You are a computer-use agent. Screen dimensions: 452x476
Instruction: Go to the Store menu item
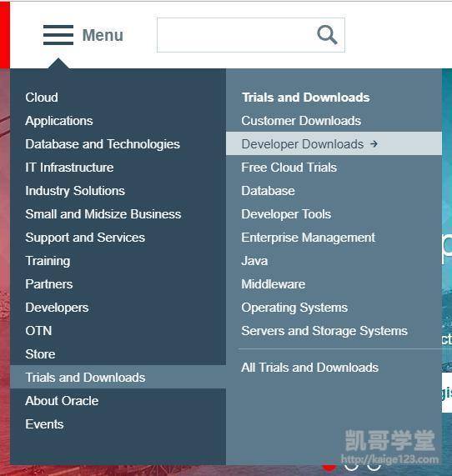point(40,354)
